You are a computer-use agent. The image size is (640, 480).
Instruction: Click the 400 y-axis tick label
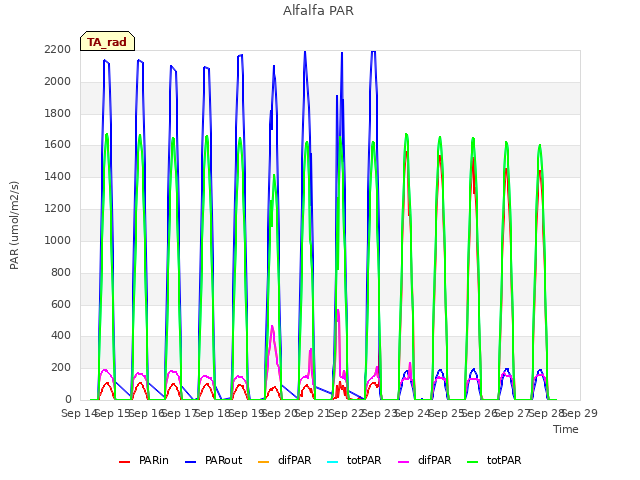pos(61,336)
